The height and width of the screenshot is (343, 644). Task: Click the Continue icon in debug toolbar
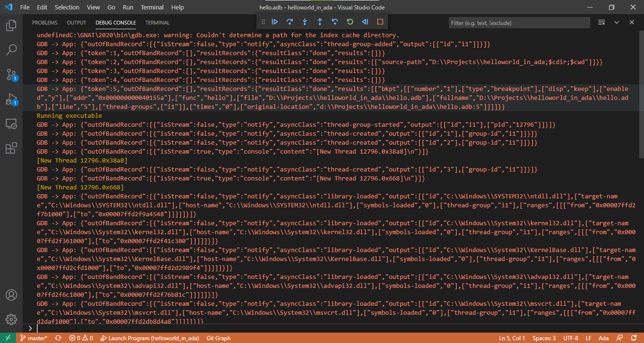[275, 22]
